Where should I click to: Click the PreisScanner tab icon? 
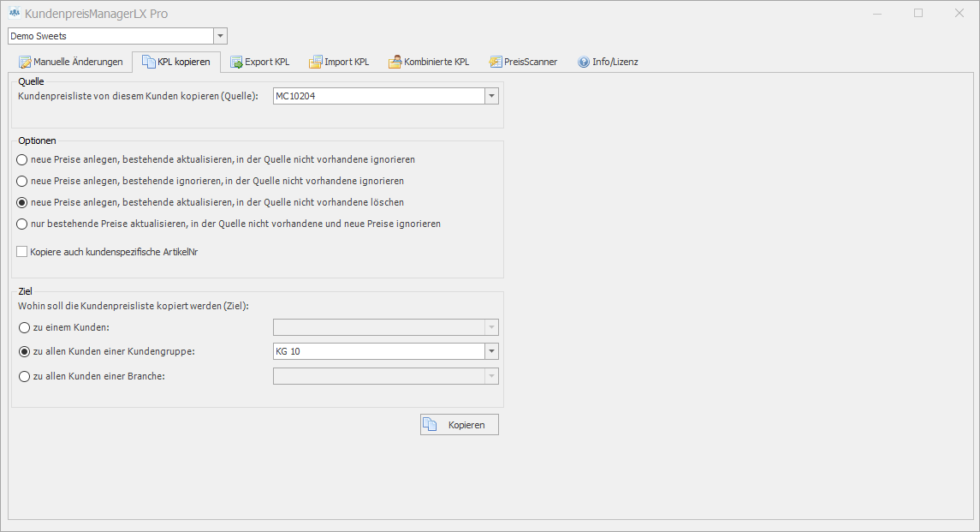(496, 62)
